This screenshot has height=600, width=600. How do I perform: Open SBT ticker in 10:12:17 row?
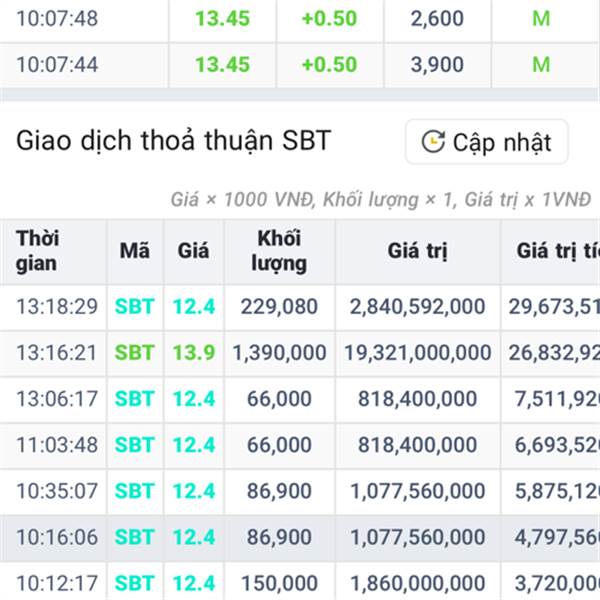pos(134,583)
